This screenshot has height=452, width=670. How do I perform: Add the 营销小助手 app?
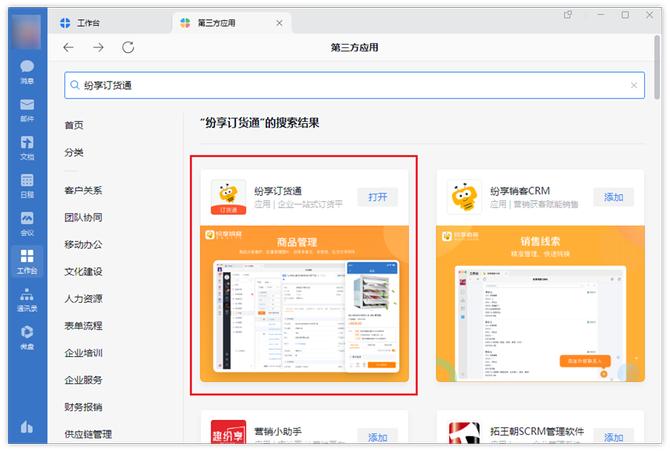point(377,438)
